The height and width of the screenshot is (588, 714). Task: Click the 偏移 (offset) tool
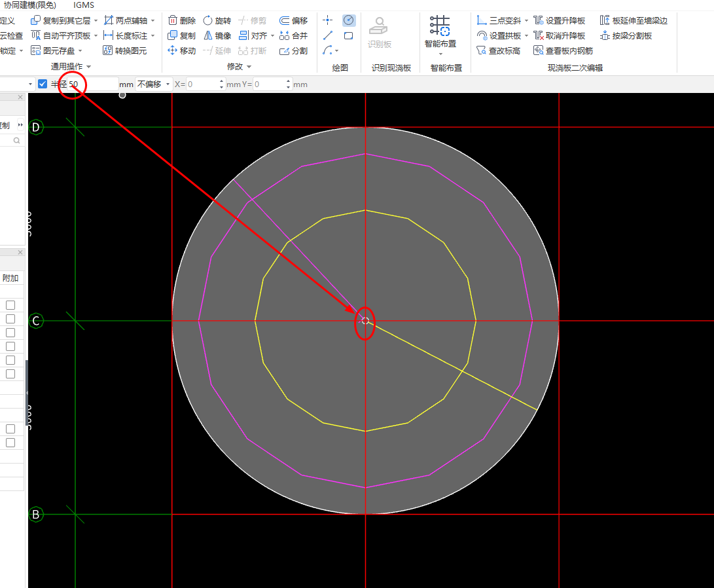294,20
